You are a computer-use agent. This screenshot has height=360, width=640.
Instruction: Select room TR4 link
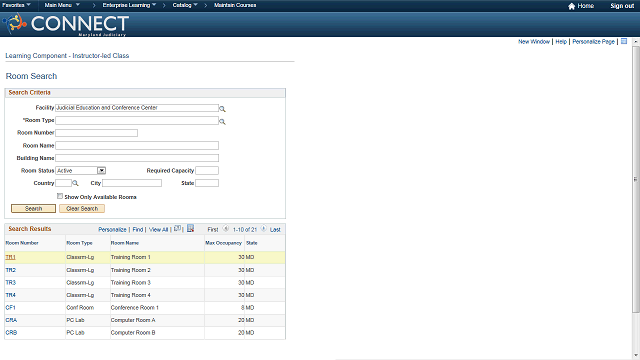pos(11,295)
